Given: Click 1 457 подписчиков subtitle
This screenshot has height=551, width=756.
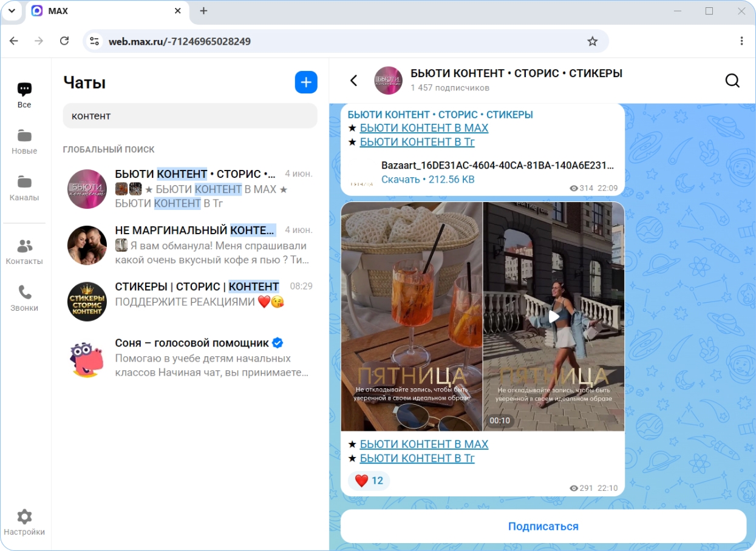Looking at the screenshot, I should [x=450, y=88].
